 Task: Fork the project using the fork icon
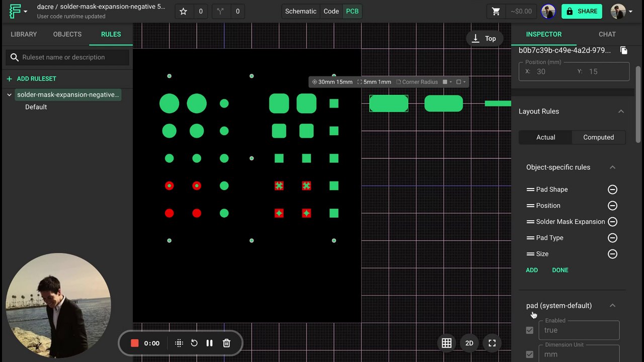pos(220,11)
